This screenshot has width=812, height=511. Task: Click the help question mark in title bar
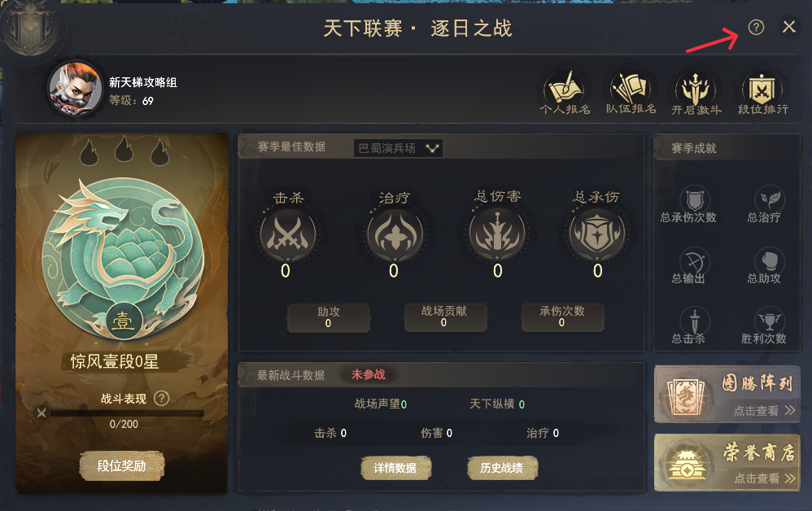pos(756,27)
